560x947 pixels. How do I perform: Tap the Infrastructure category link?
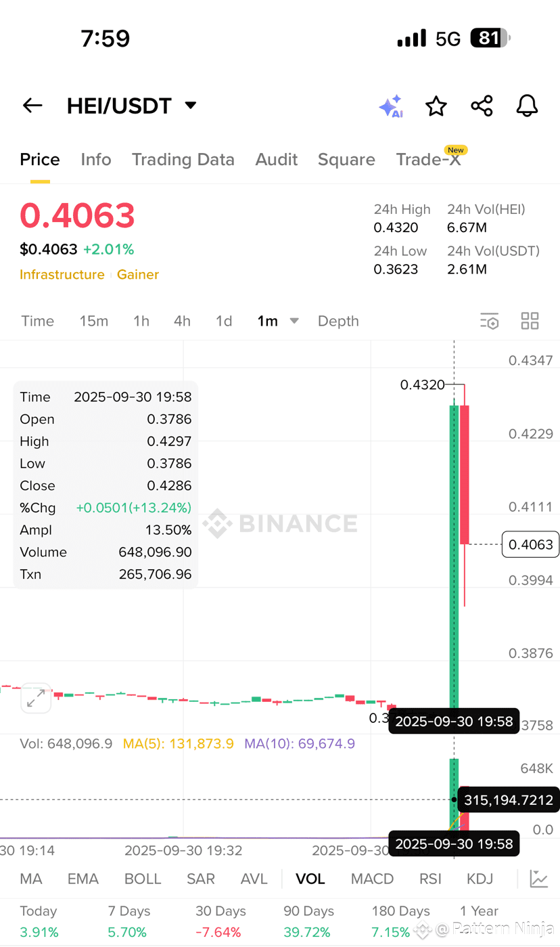point(62,274)
